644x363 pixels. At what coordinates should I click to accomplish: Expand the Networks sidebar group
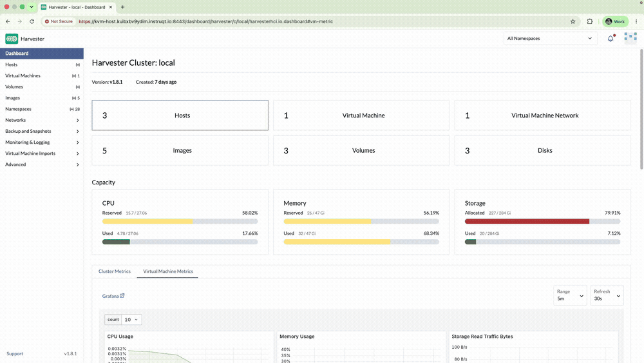41,120
